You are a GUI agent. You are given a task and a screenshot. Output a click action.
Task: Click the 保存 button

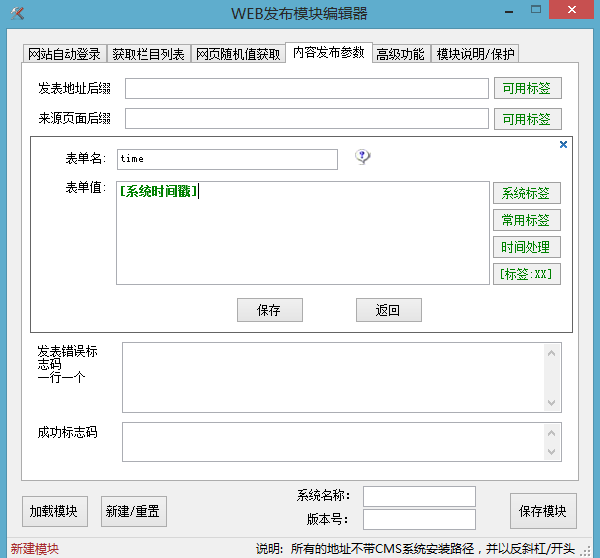pyautogui.click(x=269, y=310)
